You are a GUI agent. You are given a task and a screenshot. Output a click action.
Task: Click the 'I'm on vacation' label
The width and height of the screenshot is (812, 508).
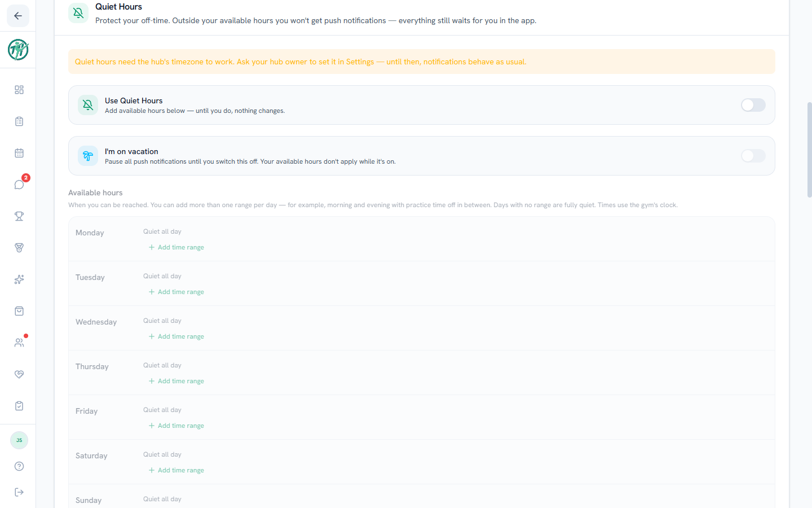point(131,151)
